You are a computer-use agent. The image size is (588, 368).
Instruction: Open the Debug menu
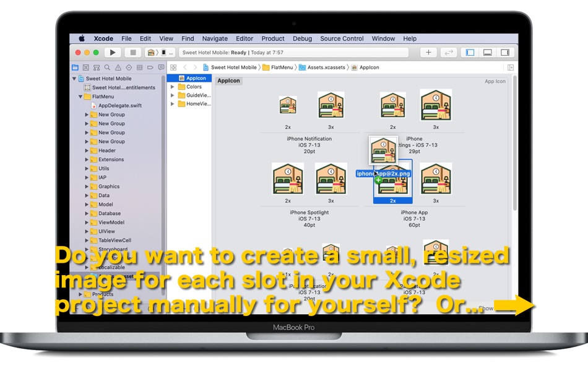point(302,38)
